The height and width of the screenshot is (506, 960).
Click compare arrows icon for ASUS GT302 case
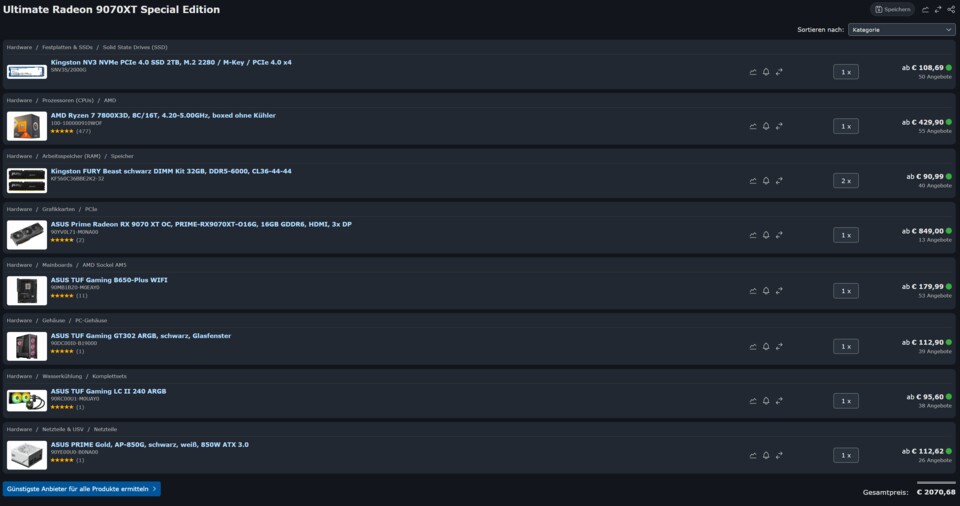point(779,346)
